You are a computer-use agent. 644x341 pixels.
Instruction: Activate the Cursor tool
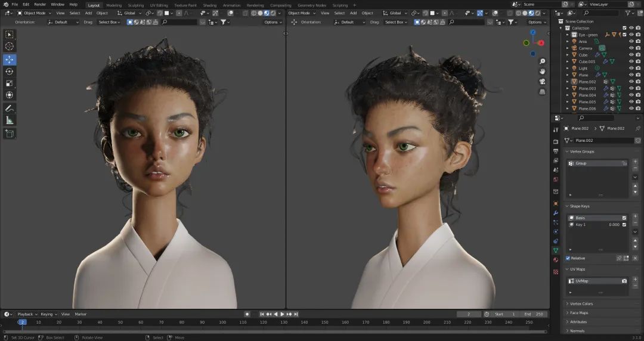point(10,46)
